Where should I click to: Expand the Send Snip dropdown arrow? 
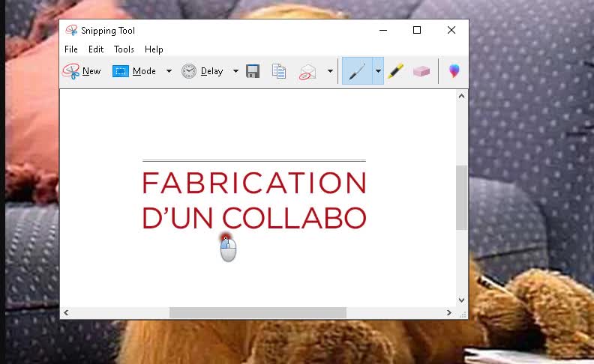point(330,71)
